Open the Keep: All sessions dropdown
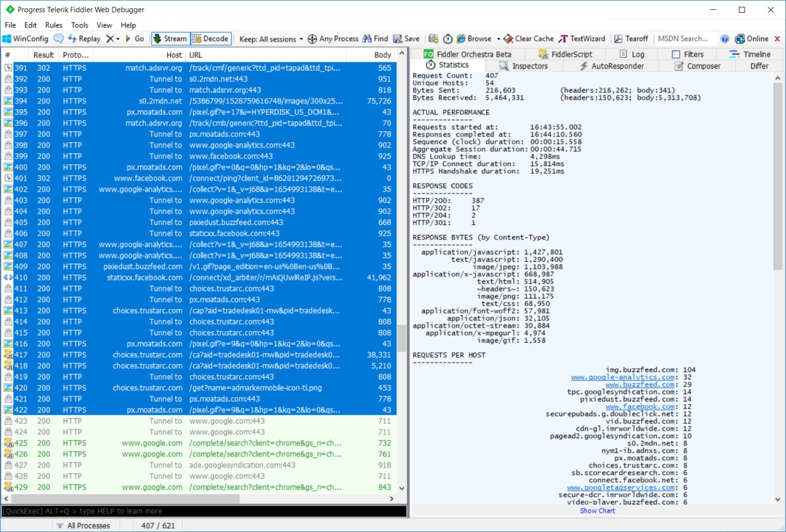 271,39
